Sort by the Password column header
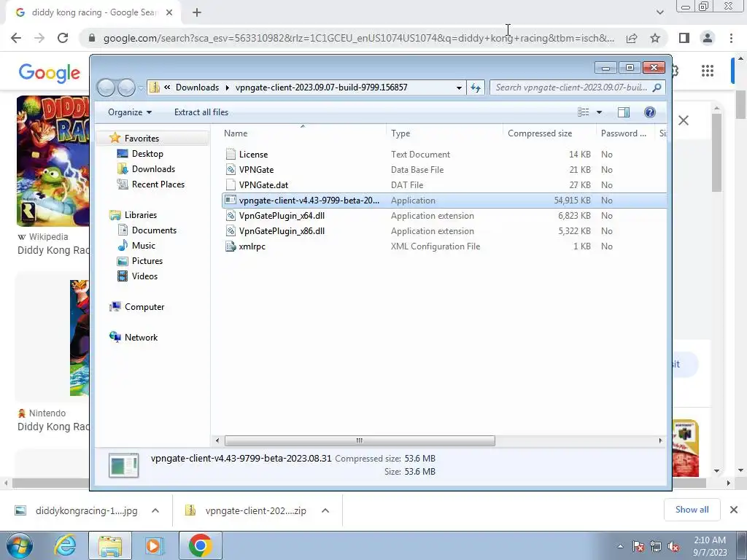 [625, 133]
